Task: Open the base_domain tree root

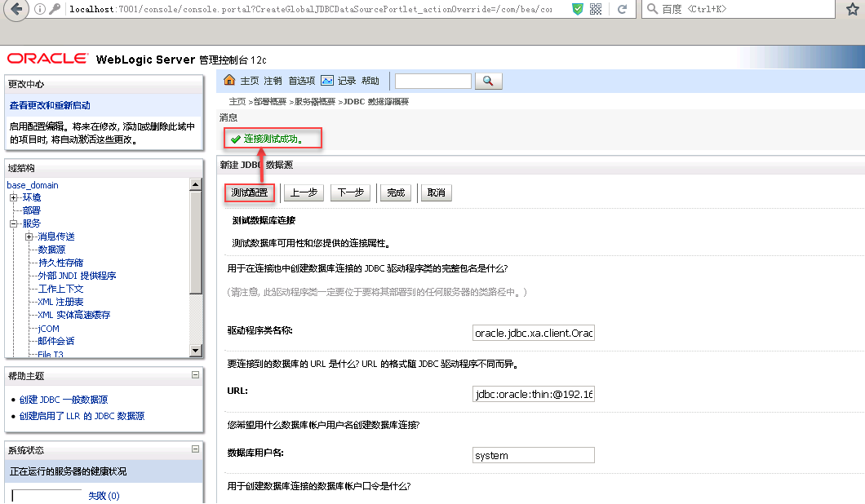Action: [33, 185]
